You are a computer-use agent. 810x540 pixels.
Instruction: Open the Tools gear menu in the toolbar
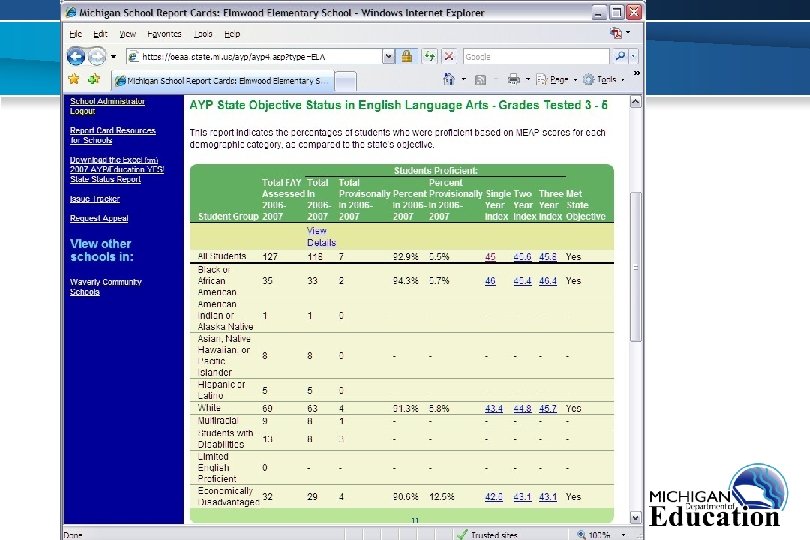[x=603, y=80]
